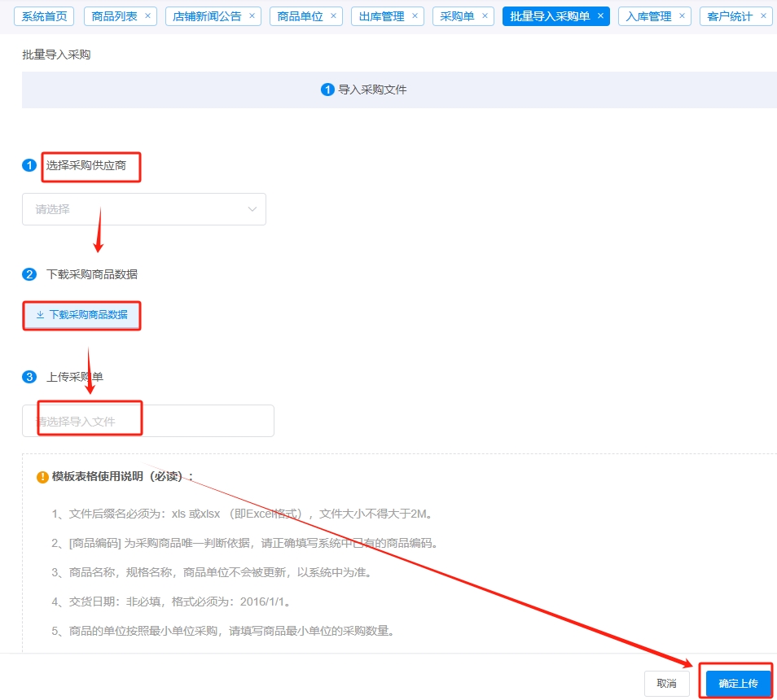Close the 批量导入采购单 tab

600,15
